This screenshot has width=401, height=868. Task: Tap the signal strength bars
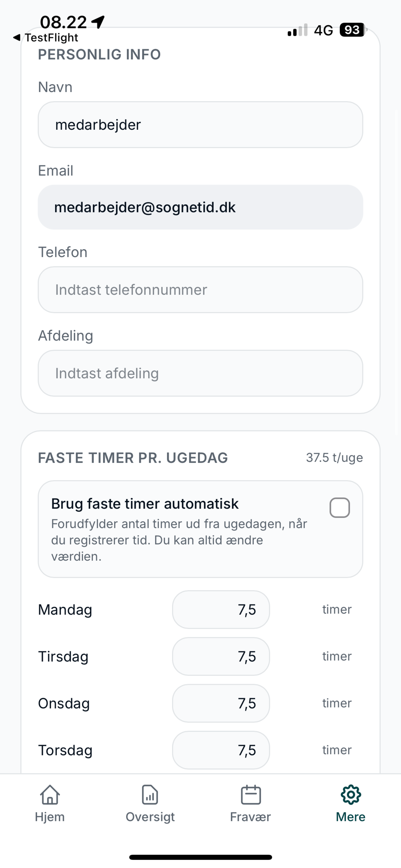[x=298, y=30]
